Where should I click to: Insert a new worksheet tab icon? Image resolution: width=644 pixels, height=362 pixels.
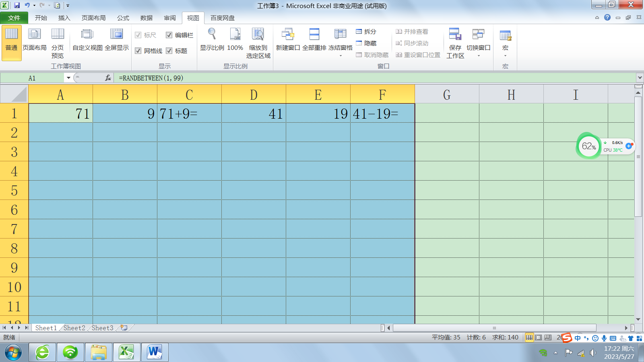pyautogui.click(x=124, y=328)
